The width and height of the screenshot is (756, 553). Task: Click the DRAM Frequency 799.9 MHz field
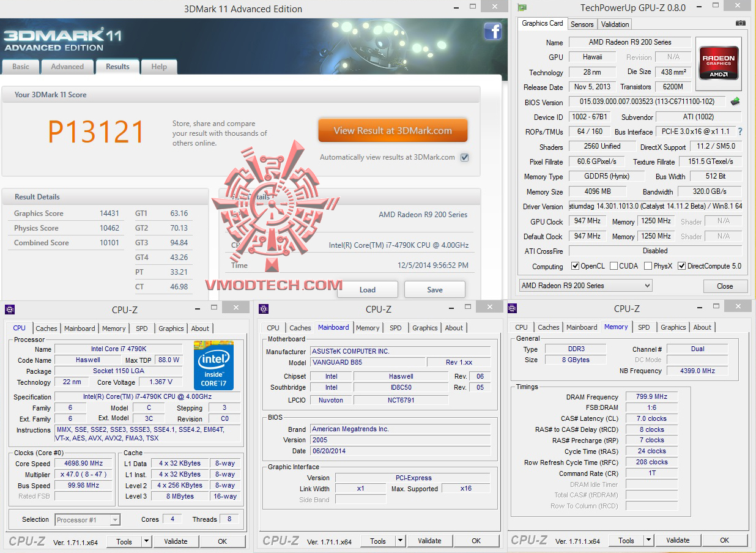tap(651, 396)
